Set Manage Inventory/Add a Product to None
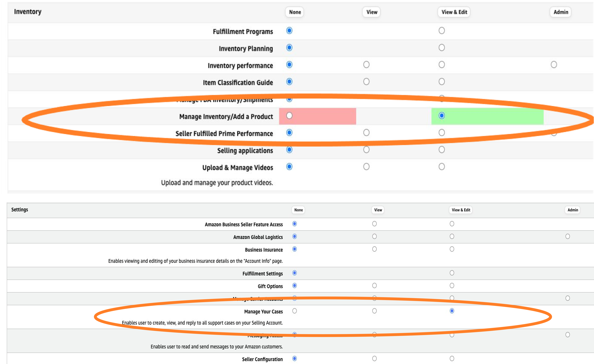This screenshot has width=594, height=364. coord(289,116)
